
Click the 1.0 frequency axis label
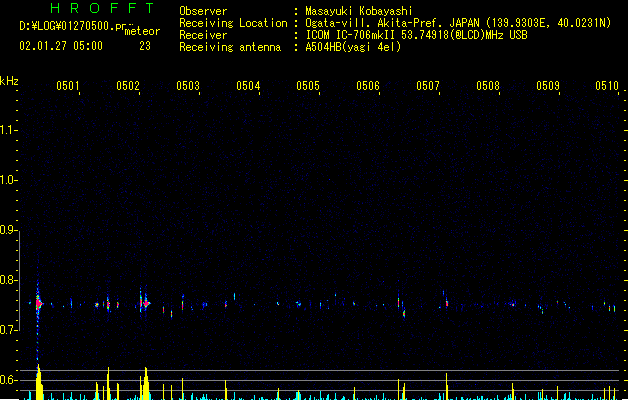point(7,179)
